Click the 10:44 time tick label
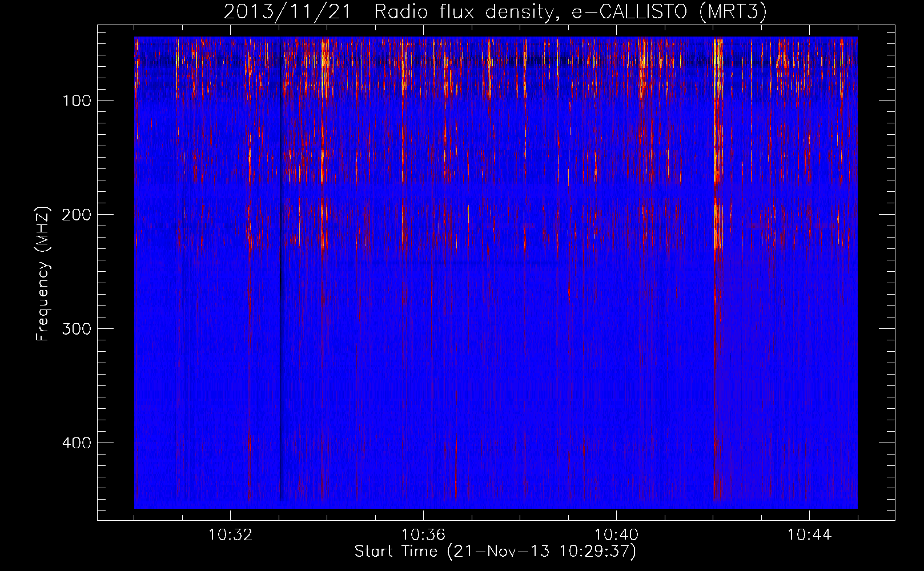The image size is (924, 571). (809, 535)
